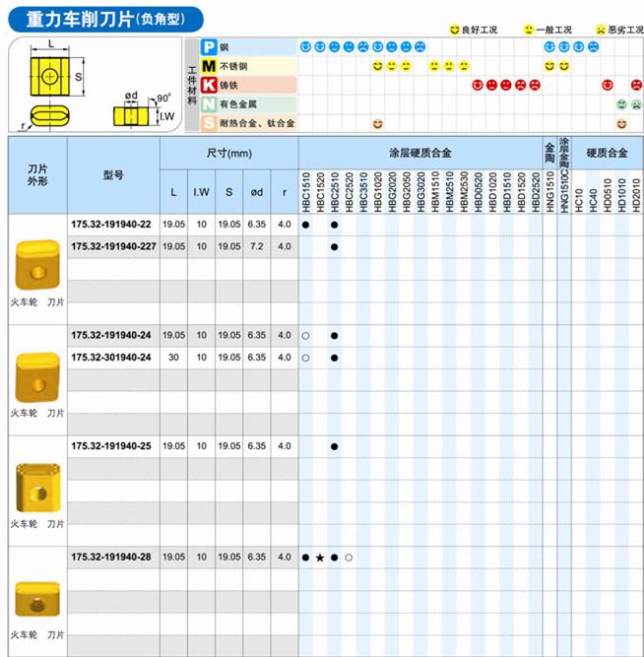Click model number 175.32-191940-25

(111, 446)
